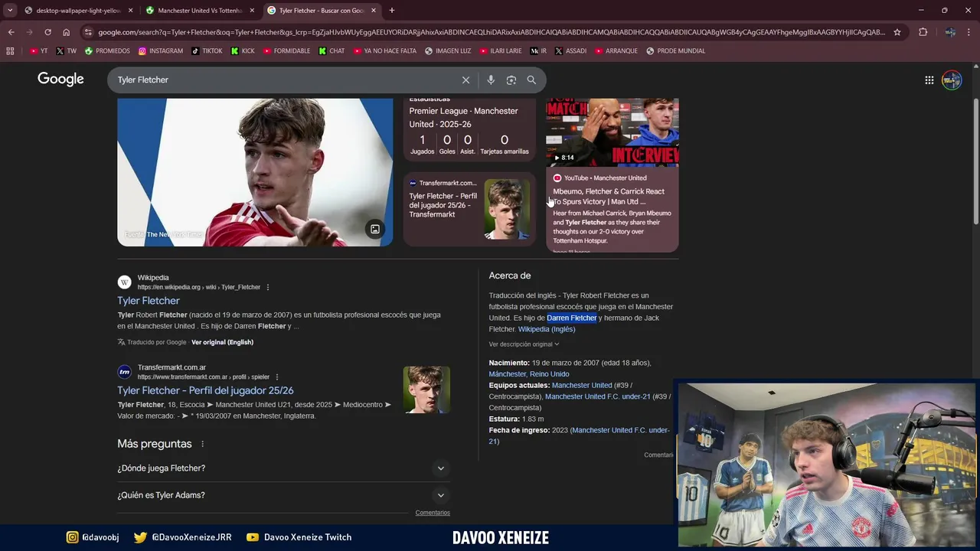Open the PRODE MUNDIAL bookmark
This screenshot has width=980, height=551.
coord(675,51)
